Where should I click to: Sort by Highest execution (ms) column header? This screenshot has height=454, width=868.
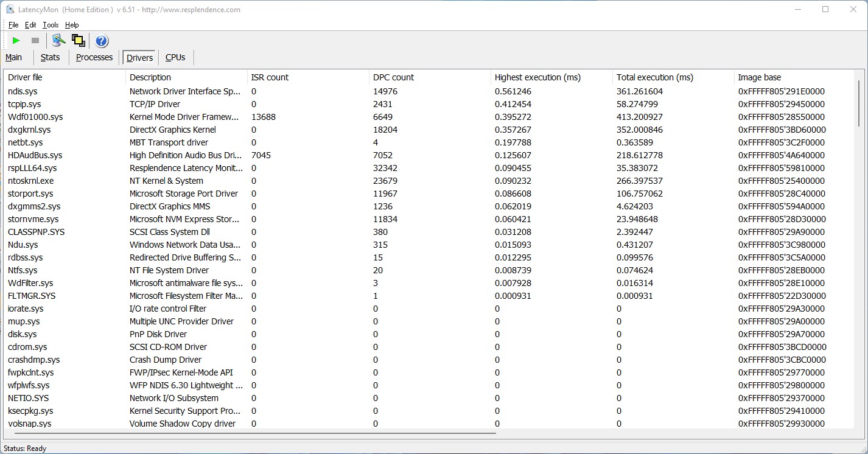tap(552, 77)
